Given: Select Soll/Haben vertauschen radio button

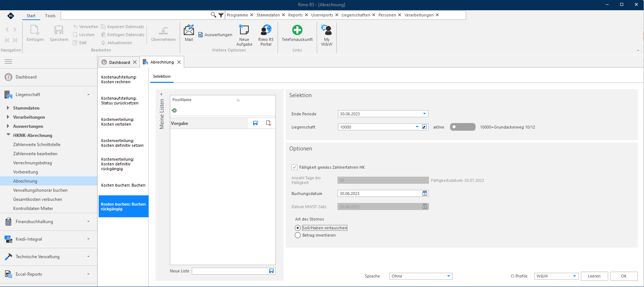Looking at the screenshot, I should pos(298,228).
